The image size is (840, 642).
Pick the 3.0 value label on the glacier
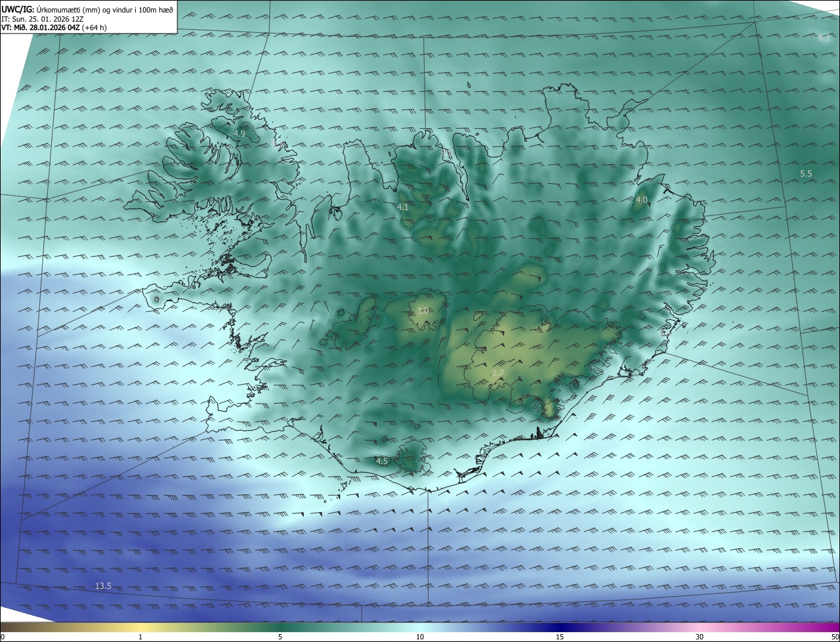pyautogui.click(x=423, y=310)
